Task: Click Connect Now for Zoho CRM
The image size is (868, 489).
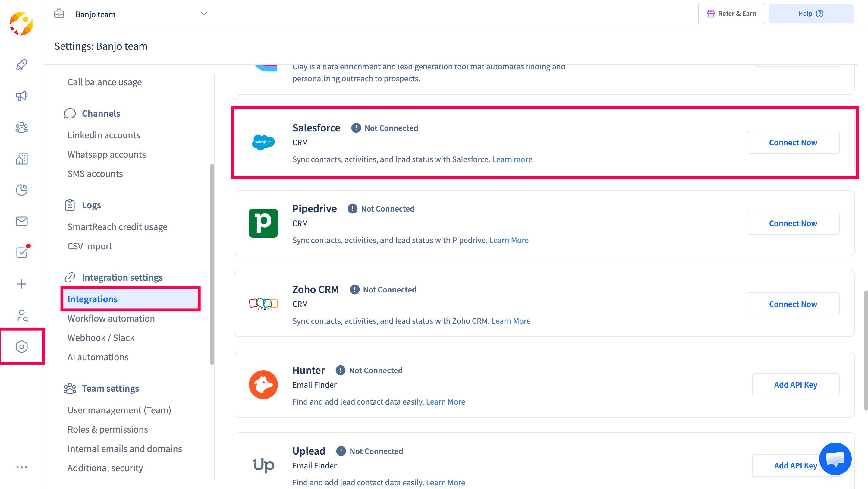Action: point(793,304)
